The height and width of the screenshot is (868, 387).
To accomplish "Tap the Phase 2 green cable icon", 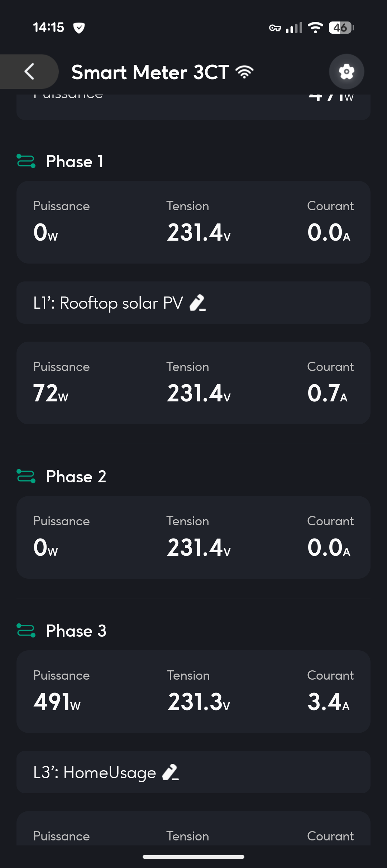I will (26, 476).
